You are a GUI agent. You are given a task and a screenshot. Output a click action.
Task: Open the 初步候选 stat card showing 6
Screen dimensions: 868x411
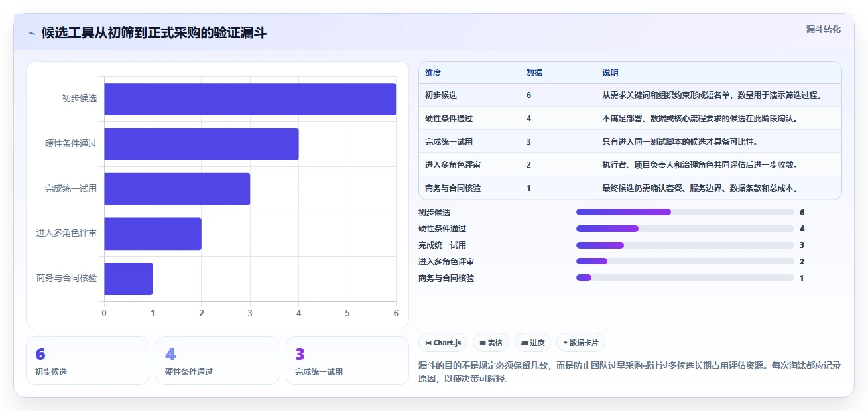(88, 361)
